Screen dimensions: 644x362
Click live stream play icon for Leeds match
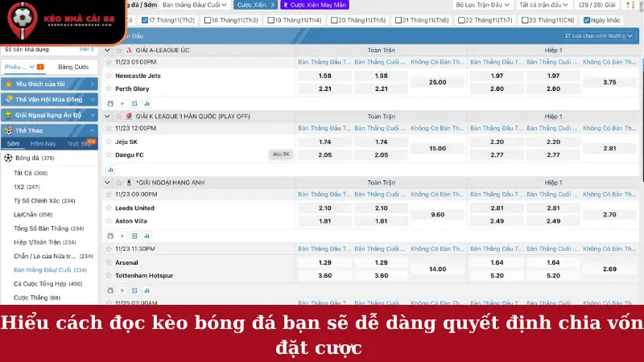(122, 236)
